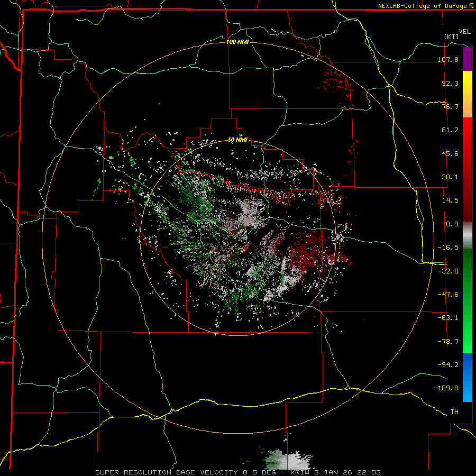This screenshot has width=476, height=476.
Task: Click the [KT] units label
Action: pos(452,36)
